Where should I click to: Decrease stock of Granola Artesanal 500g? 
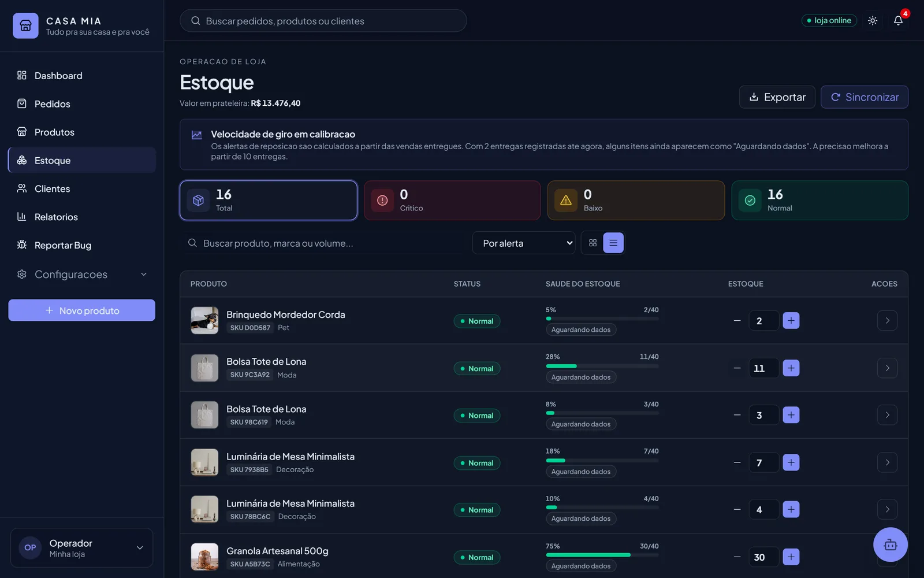pos(737,557)
